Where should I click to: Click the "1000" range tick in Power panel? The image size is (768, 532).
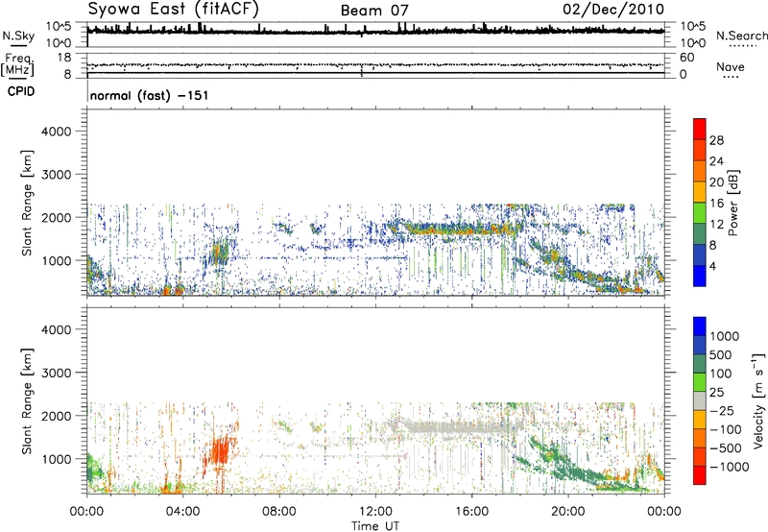click(x=57, y=260)
